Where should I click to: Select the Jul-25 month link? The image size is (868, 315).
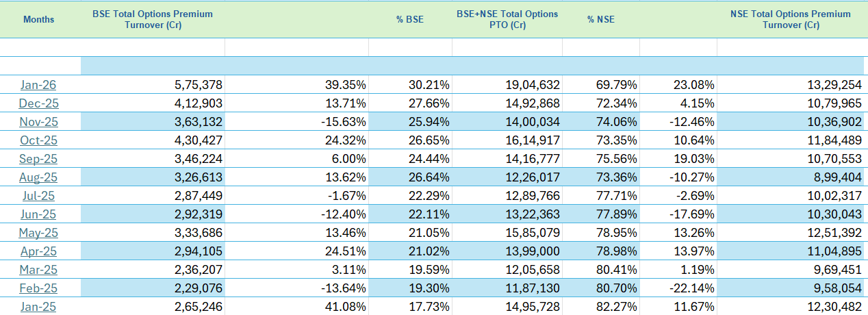coord(38,196)
